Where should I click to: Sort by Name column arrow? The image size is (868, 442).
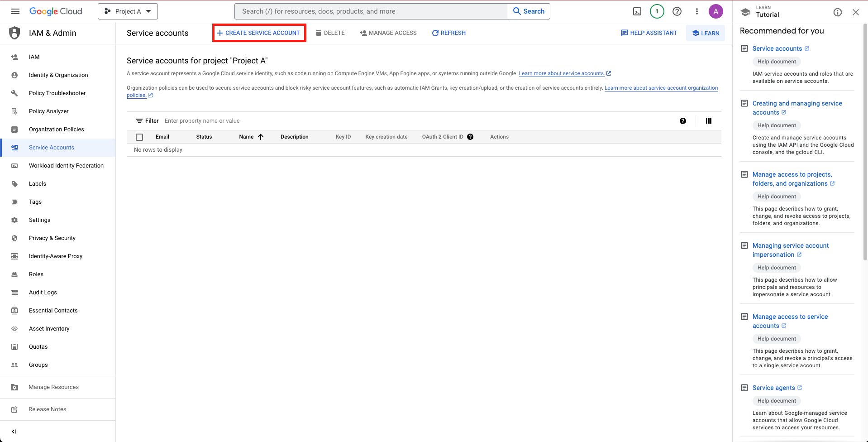click(261, 137)
